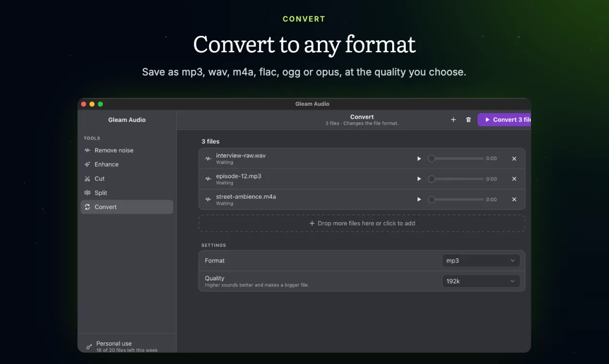Click the key icon beside Personal use

pos(89,347)
